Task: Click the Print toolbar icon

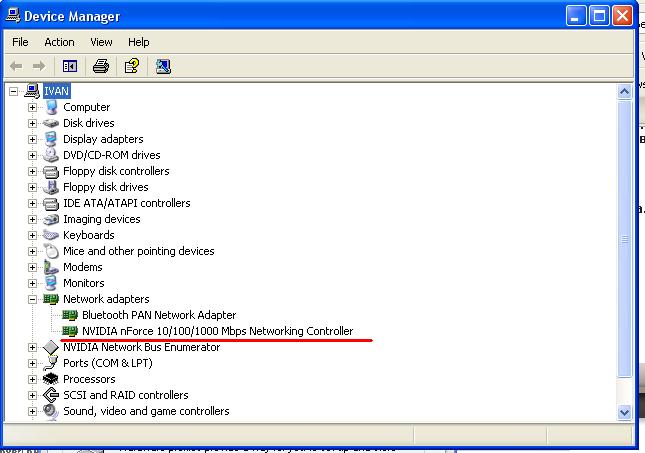Action: coord(100,66)
